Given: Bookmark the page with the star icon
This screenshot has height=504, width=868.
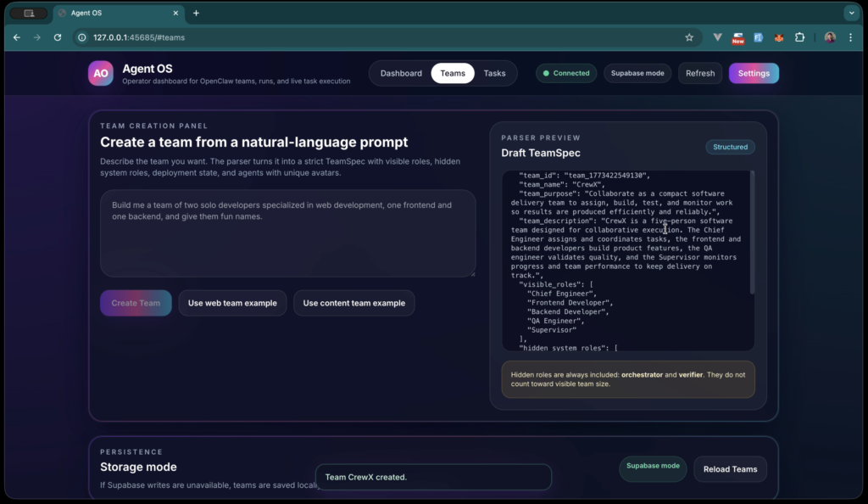Looking at the screenshot, I should 689,37.
